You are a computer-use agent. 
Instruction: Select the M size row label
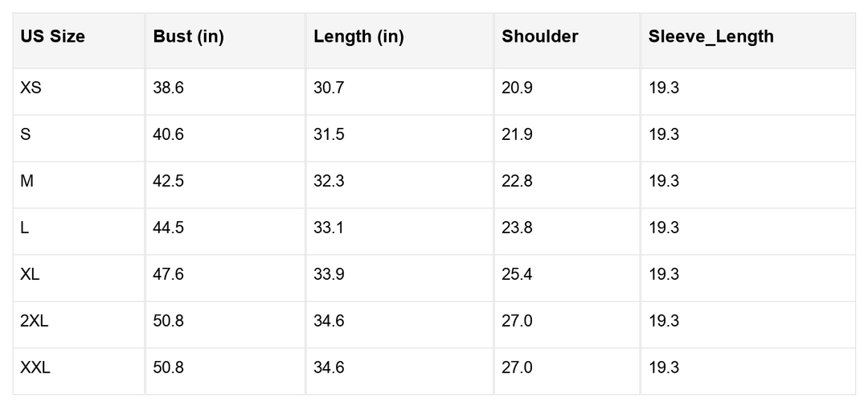[x=27, y=181]
